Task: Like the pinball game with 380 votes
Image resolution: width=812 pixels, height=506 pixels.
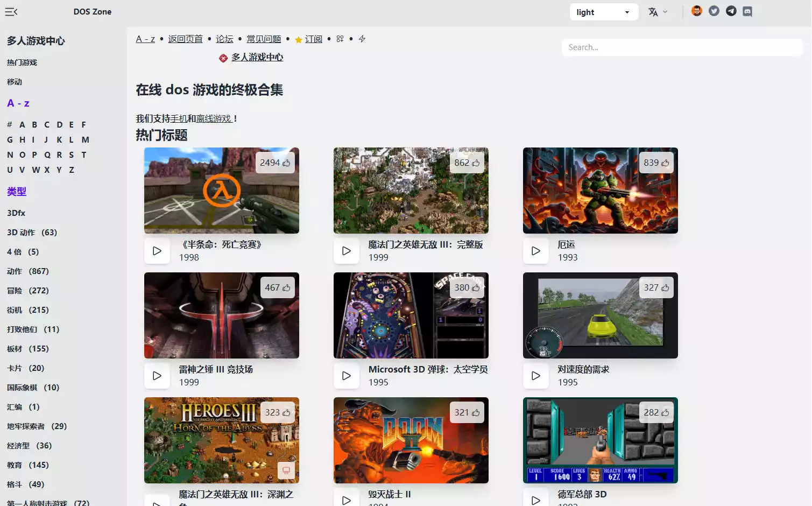Action: (467, 287)
